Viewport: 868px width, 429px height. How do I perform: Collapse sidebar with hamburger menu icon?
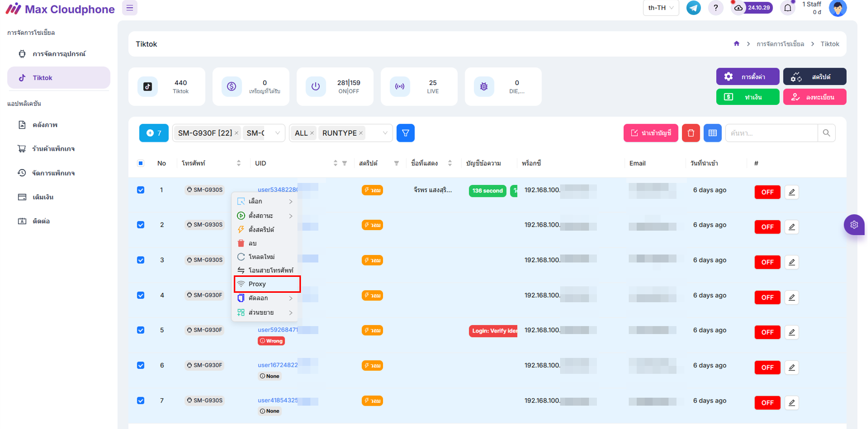(x=130, y=8)
